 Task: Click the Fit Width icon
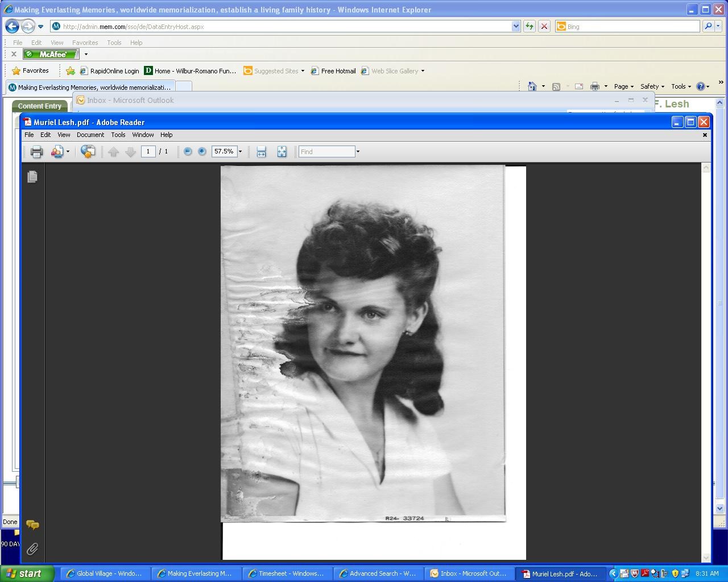pos(261,151)
